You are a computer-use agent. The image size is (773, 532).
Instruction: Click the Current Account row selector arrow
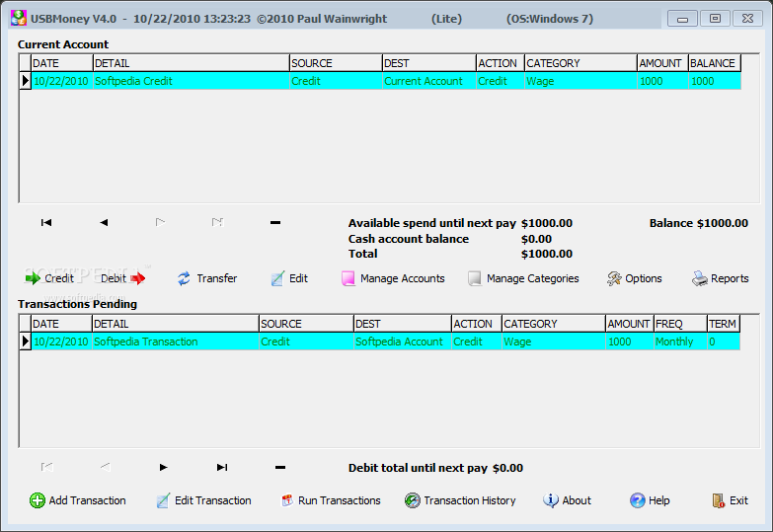coord(25,81)
